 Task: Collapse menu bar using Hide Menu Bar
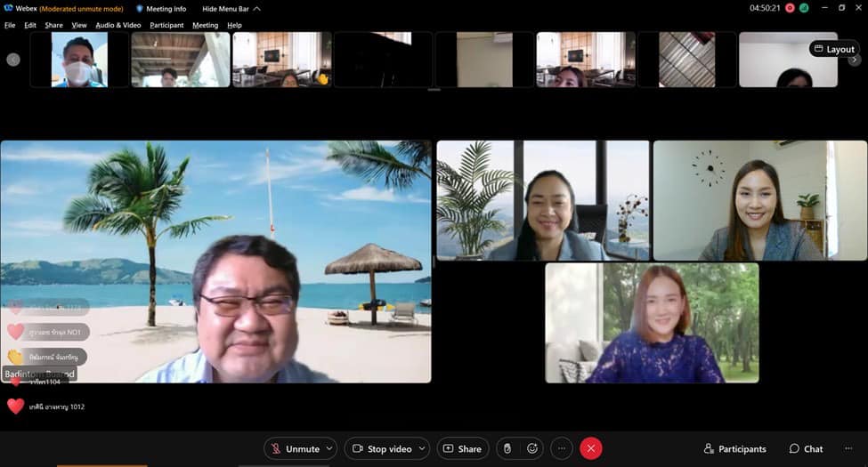pyautogui.click(x=231, y=9)
